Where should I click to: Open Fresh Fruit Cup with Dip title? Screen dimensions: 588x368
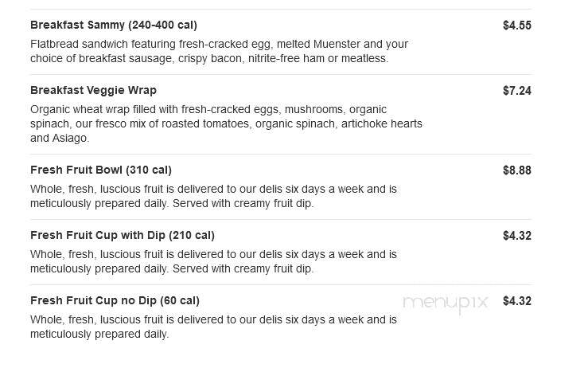click(123, 236)
